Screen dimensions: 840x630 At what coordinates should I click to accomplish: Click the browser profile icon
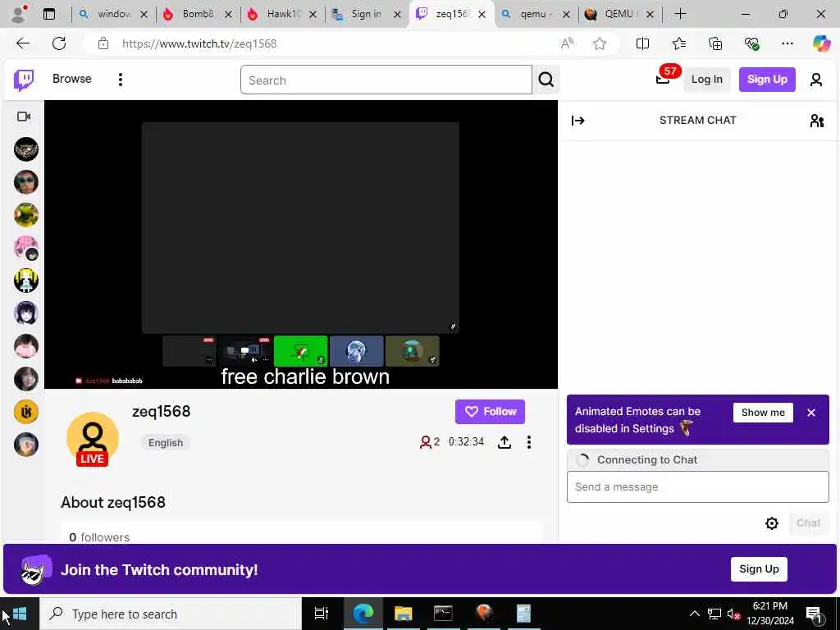[20, 14]
